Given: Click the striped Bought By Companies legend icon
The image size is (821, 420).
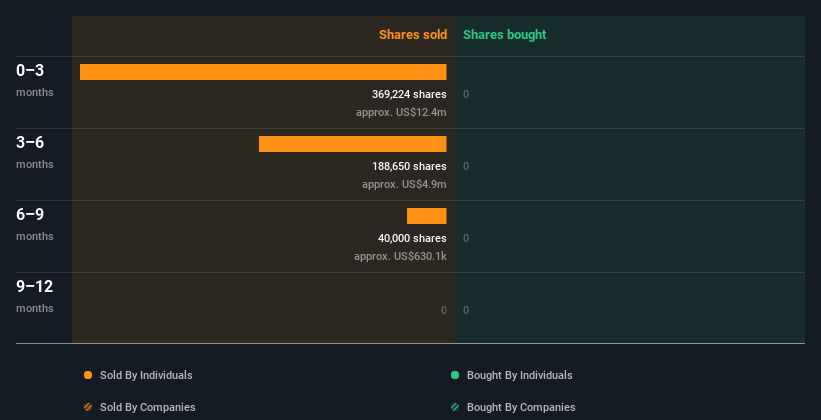Looking at the screenshot, I should [x=455, y=407].
